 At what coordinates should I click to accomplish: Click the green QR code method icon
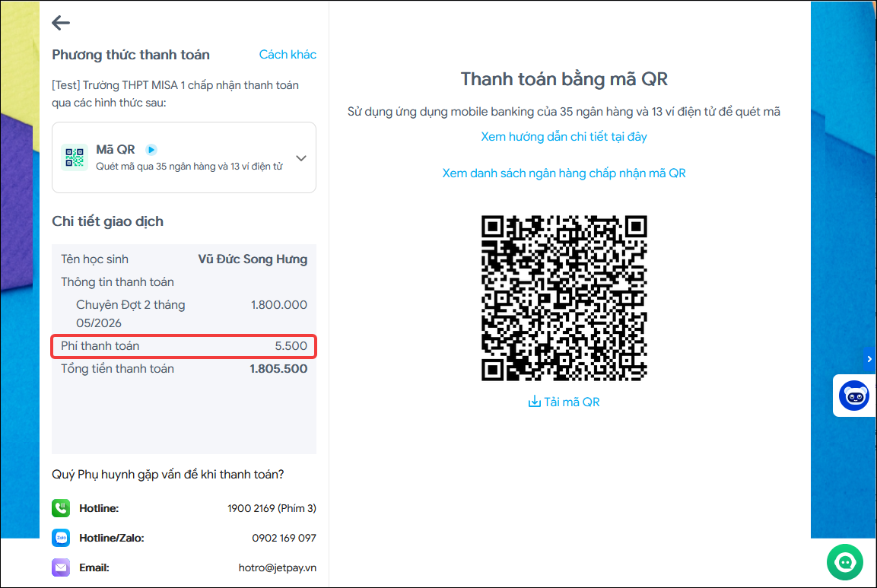[x=75, y=157]
